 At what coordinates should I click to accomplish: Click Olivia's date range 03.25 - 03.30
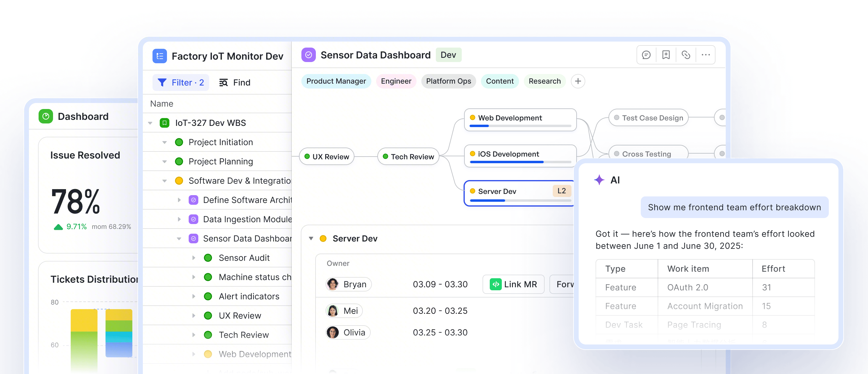click(440, 332)
